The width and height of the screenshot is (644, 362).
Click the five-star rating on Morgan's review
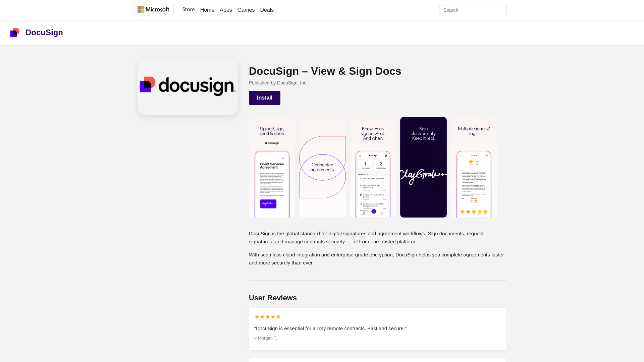(x=268, y=317)
